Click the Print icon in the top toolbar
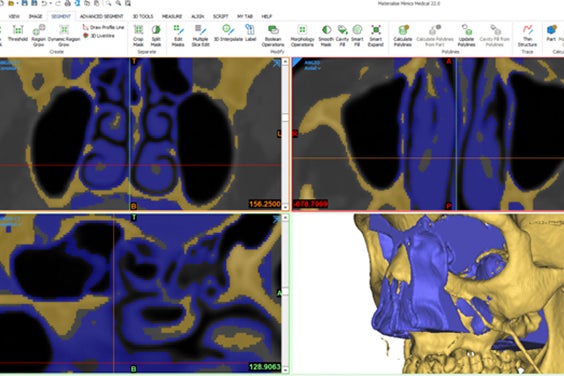The width and height of the screenshot is (564, 376). [x=67, y=4]
